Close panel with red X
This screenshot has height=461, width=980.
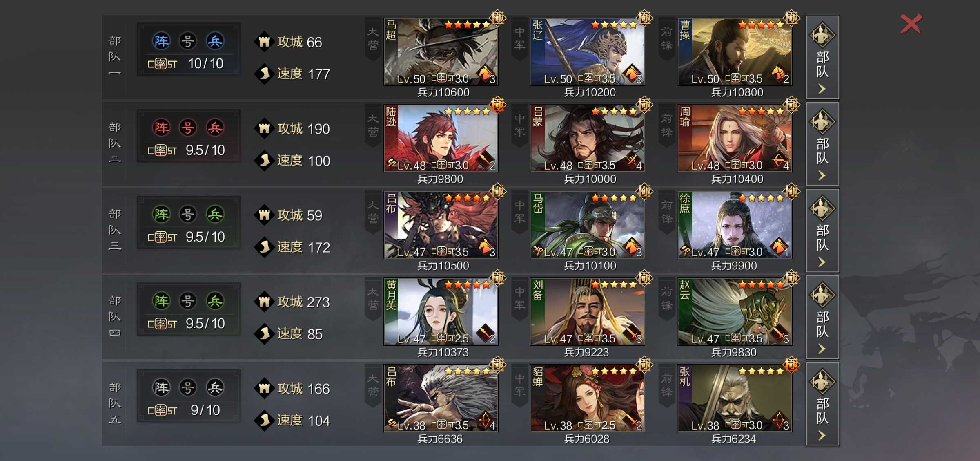(x=911, y=24)
